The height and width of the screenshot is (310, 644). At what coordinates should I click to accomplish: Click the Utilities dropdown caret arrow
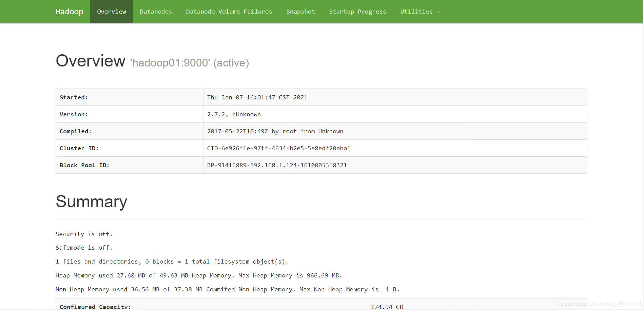(x=439, y=12)
